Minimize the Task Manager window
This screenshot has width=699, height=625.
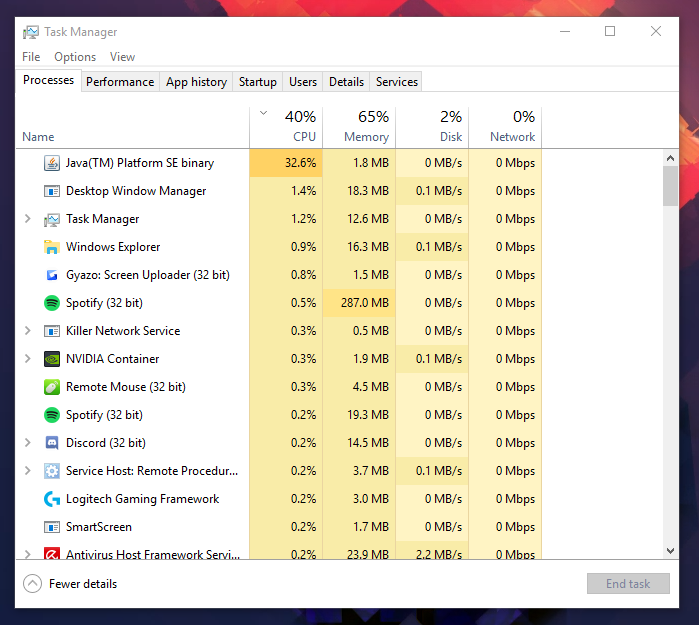point(565,31)
